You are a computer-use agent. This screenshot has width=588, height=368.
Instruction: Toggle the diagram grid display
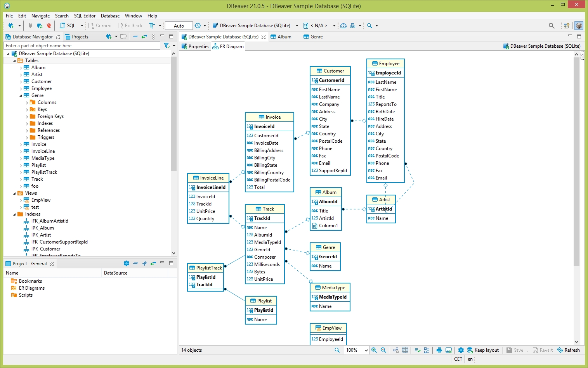pyautogui.click(x=405, y=350)
